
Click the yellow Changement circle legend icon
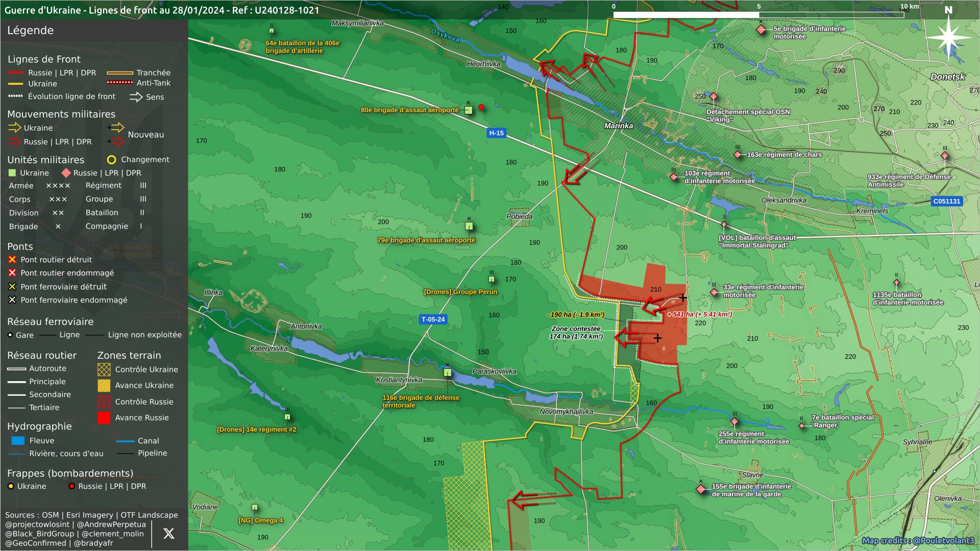point(111,160)
